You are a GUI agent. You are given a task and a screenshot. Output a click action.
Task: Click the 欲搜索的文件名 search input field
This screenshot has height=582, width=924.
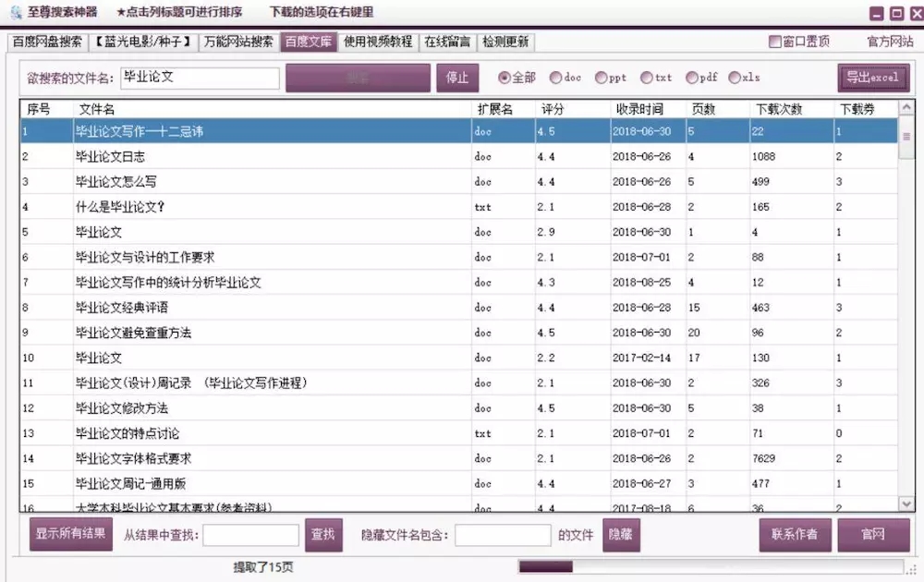click(200, 78)
